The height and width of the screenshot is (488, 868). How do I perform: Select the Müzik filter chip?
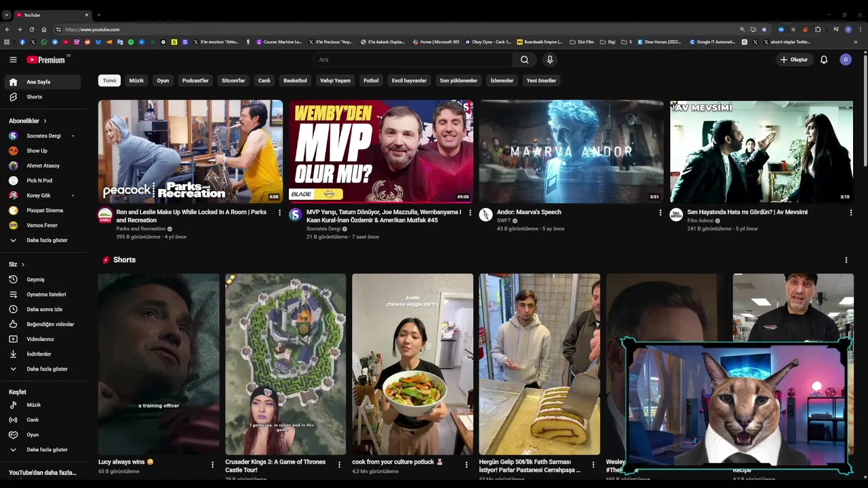(x=136, y=81)
